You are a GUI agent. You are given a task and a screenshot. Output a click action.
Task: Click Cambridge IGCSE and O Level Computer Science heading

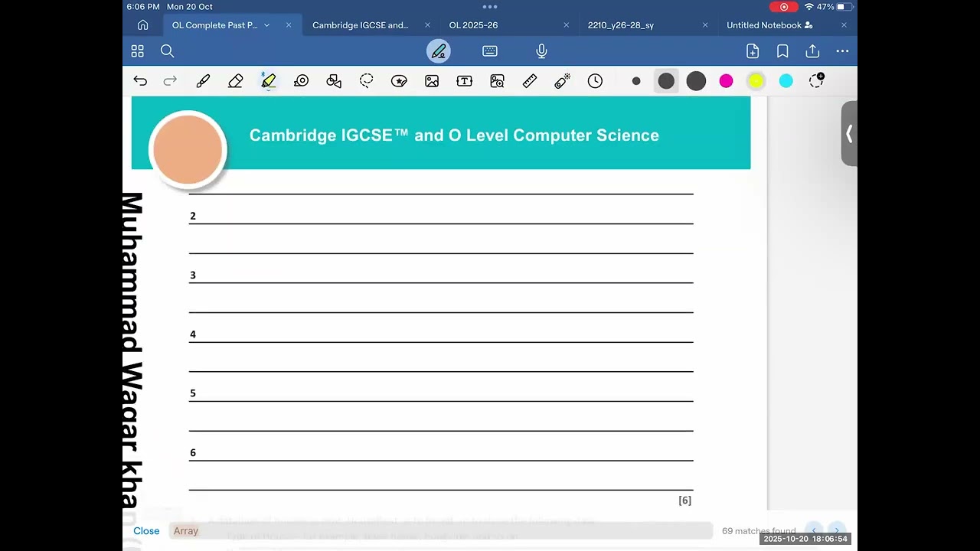tap(454, 135)
